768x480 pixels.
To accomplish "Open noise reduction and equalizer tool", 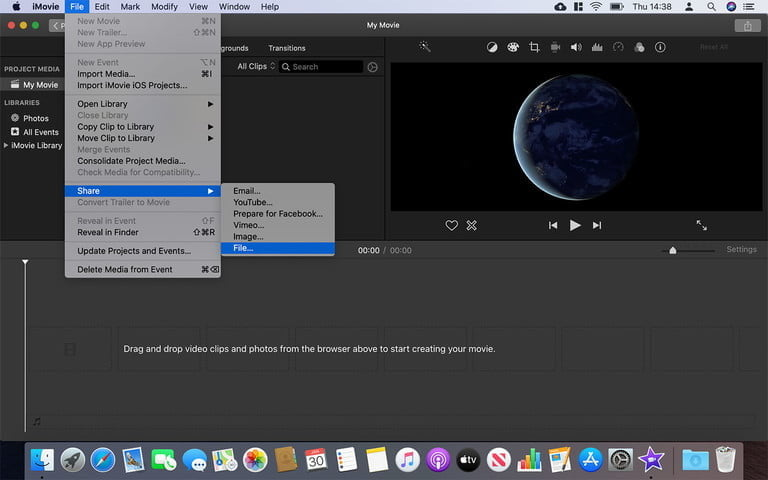I will pyautogui.click(x=598, y=47).
